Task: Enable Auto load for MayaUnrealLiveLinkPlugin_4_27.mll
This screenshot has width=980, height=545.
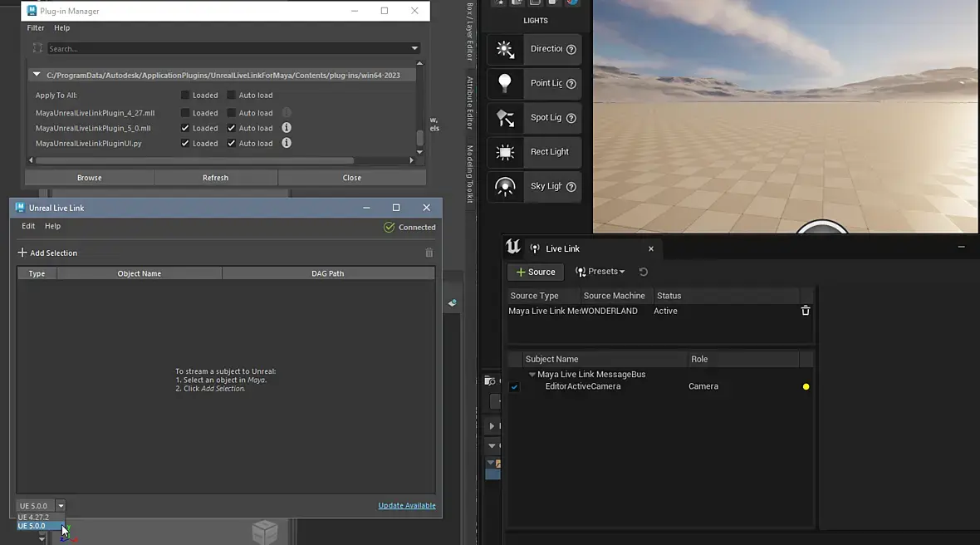Action: tap(232, 113)
